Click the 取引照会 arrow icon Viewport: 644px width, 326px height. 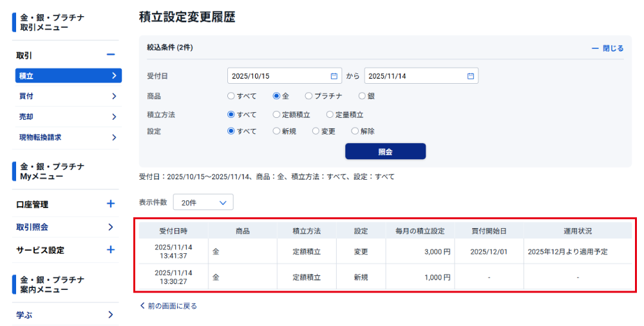[111, 227]
